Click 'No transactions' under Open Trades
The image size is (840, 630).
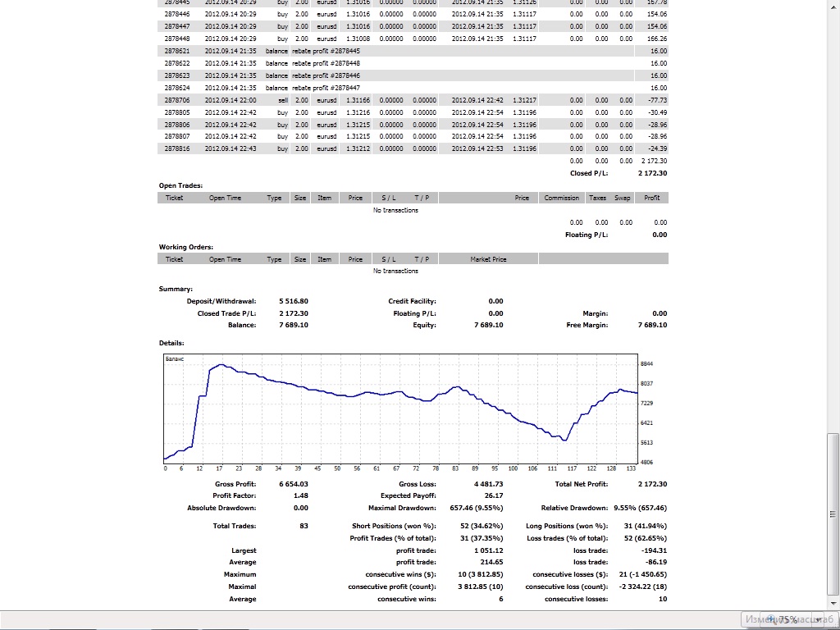coord(395,210)
